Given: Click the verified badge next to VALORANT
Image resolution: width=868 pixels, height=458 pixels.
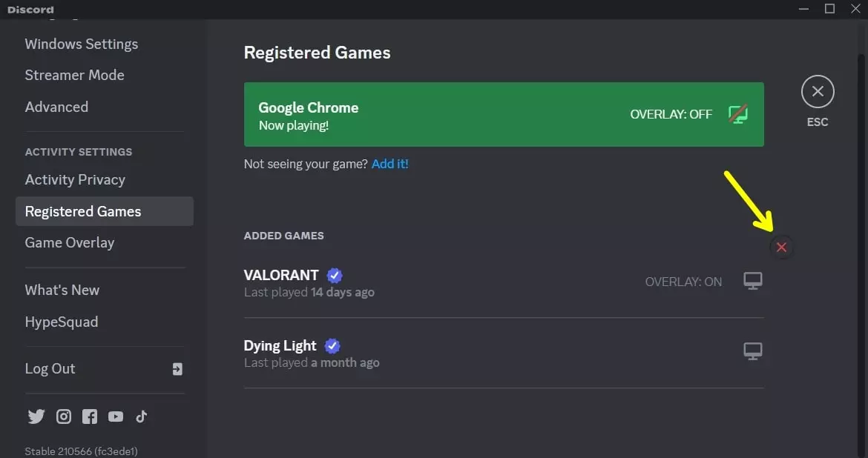Looking at the screenshot, I should 333,274.
